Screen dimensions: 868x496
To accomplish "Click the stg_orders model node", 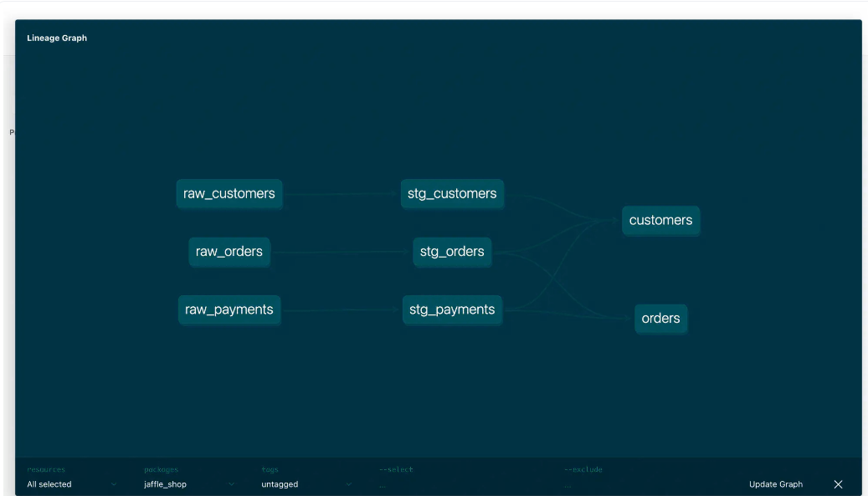I will (x=452, y=252).
